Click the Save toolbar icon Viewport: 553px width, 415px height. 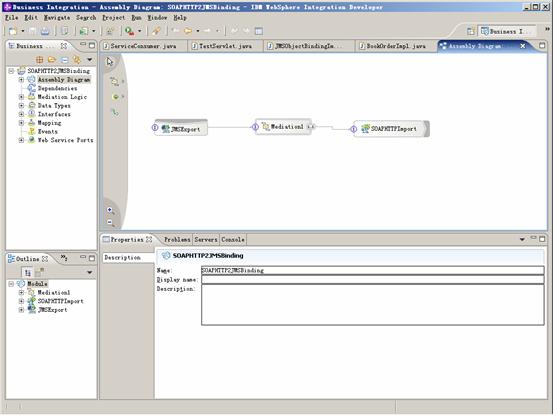pos(33,31)
